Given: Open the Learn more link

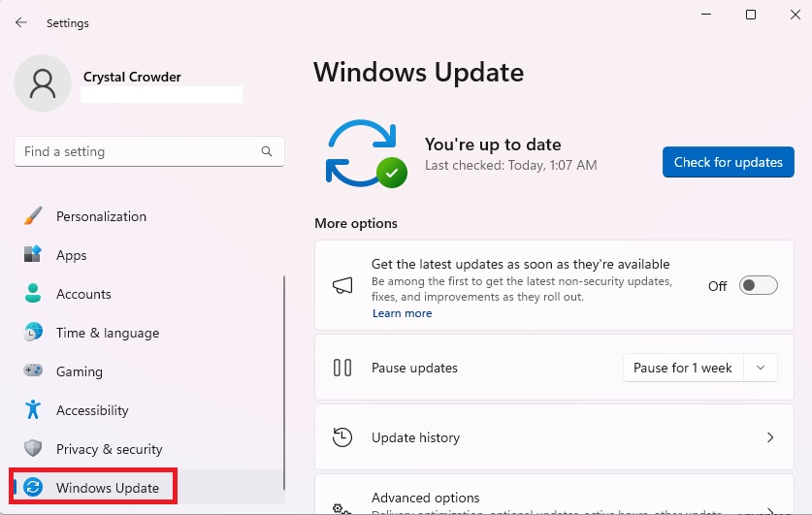Looking at the screenshot, I should coord(402,313).
